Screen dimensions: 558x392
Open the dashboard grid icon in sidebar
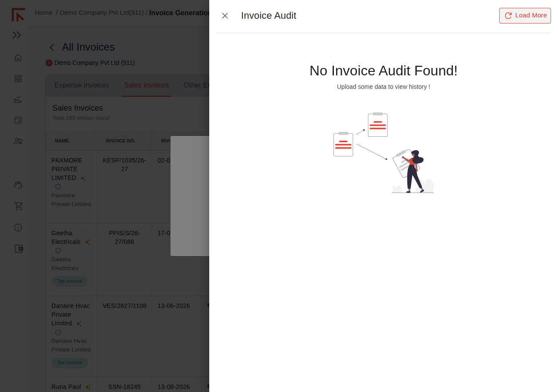tap(18, 78)
